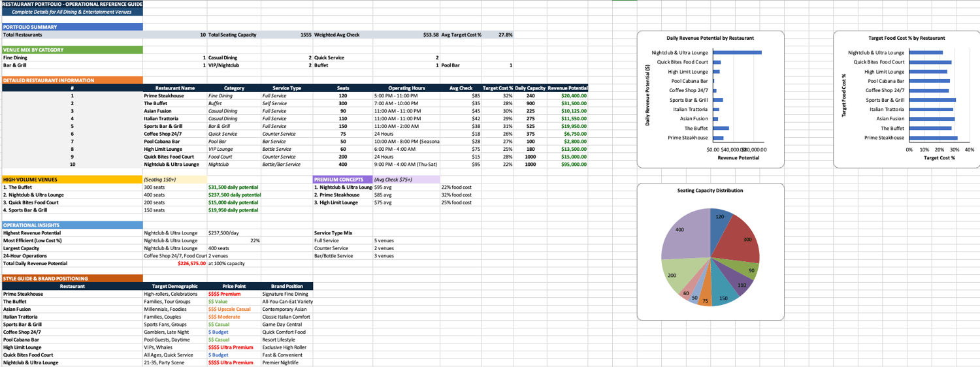Click the subtitle "Complete Details for All Dining & Entertainment Venues"

pyautogui.click(x=71, y=12)
